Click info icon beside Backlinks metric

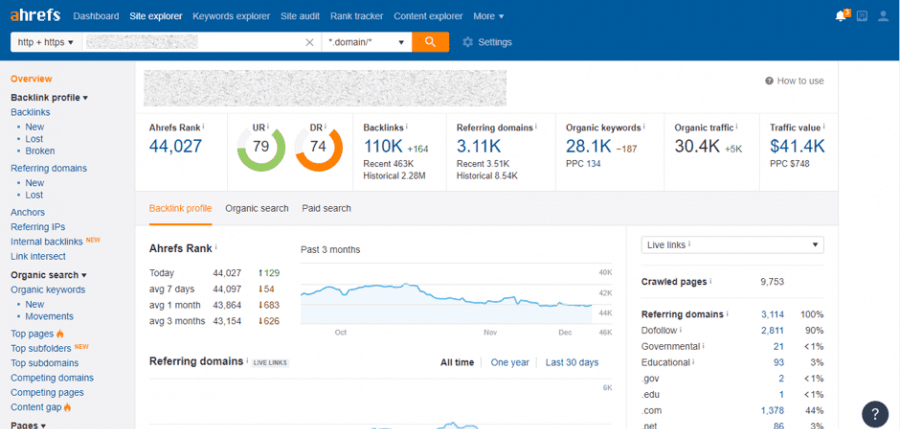tap(406, 127)
